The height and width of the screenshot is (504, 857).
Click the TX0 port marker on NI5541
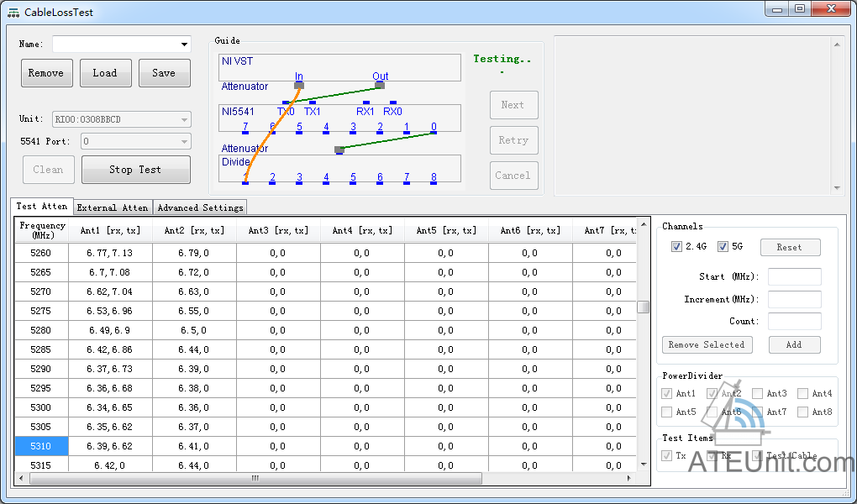pos(286,103)
